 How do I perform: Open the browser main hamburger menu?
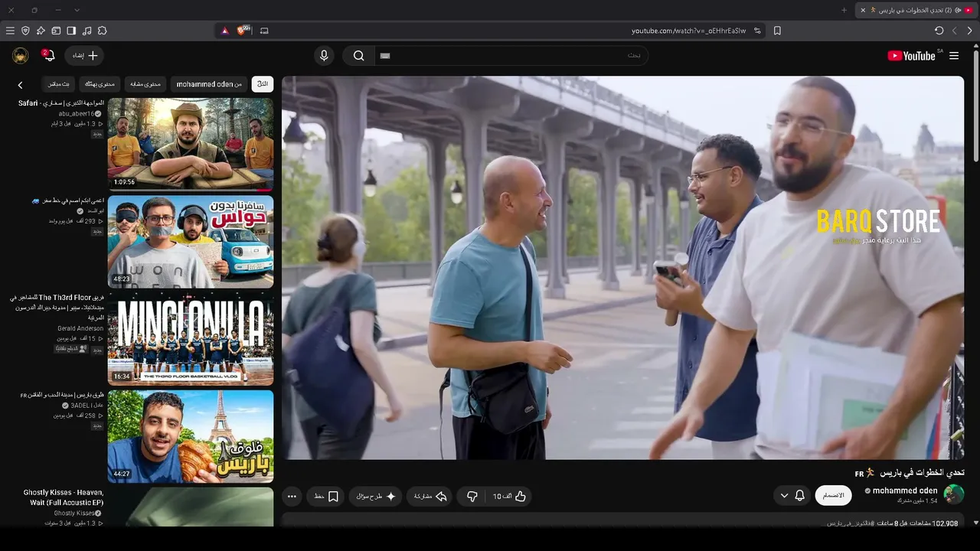pyautogui.click(x=10, y=31)
